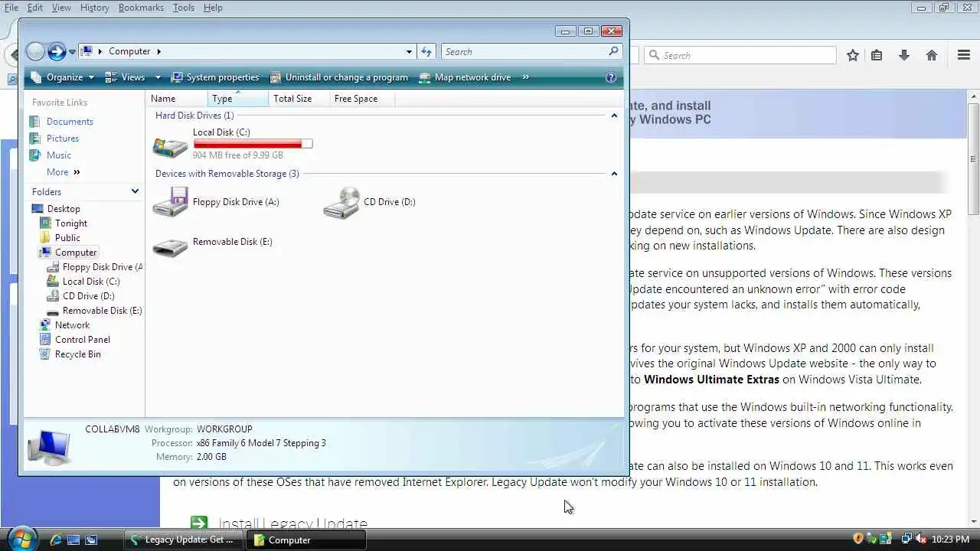
Task: Click Computer taskbar button
Action: [x=306, y=540]
